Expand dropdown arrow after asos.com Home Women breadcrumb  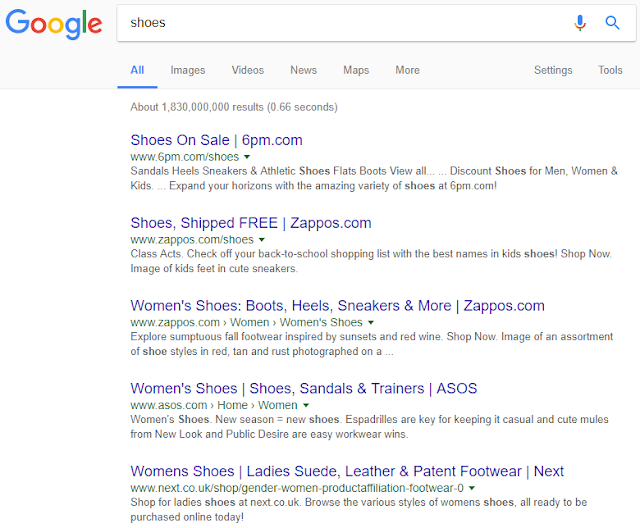tap(306, 405)
